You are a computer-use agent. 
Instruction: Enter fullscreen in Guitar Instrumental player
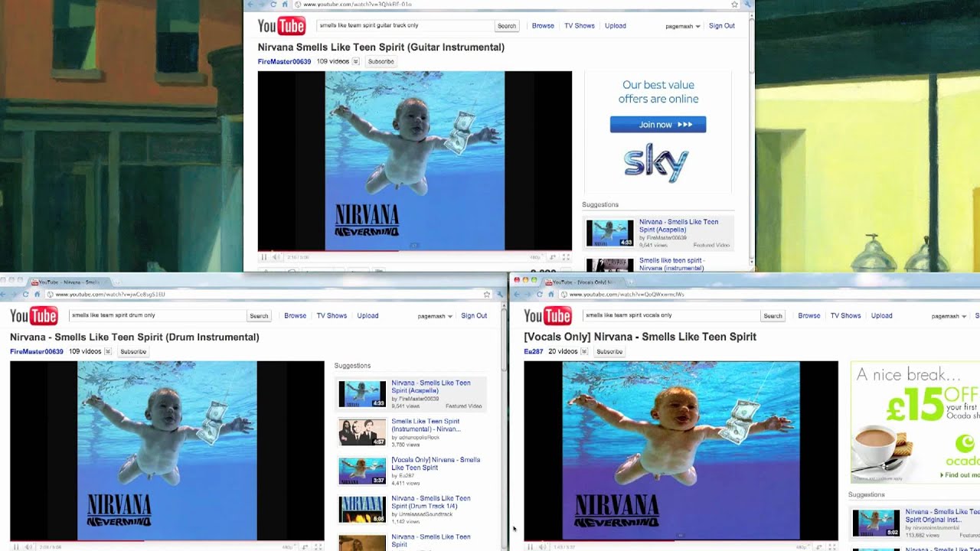pyautogui.click(x=567, y=257)
